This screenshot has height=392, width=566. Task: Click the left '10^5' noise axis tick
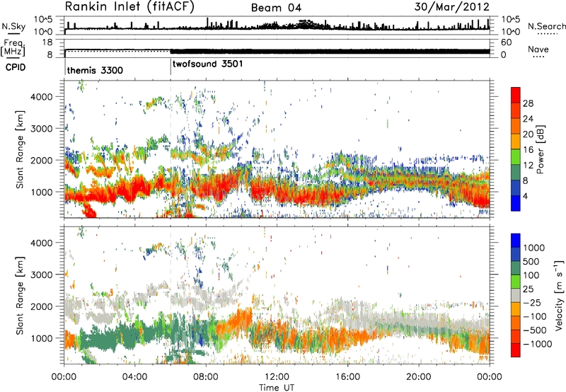coord(43,20)
